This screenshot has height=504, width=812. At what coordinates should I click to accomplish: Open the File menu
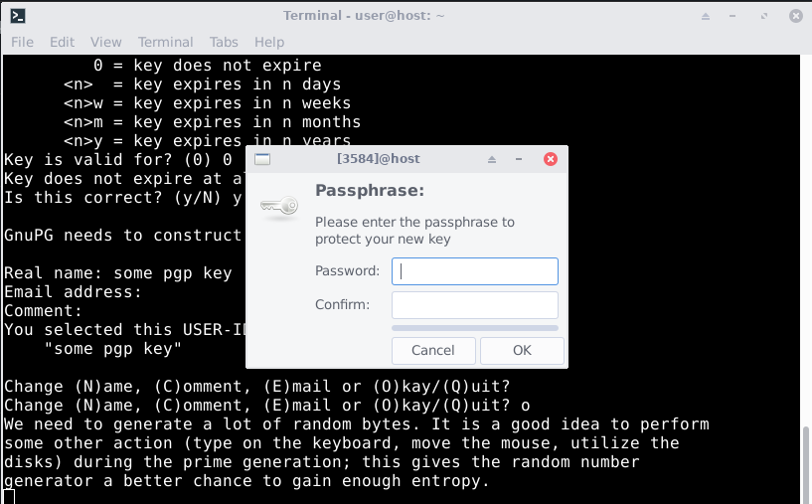(22, 42)
